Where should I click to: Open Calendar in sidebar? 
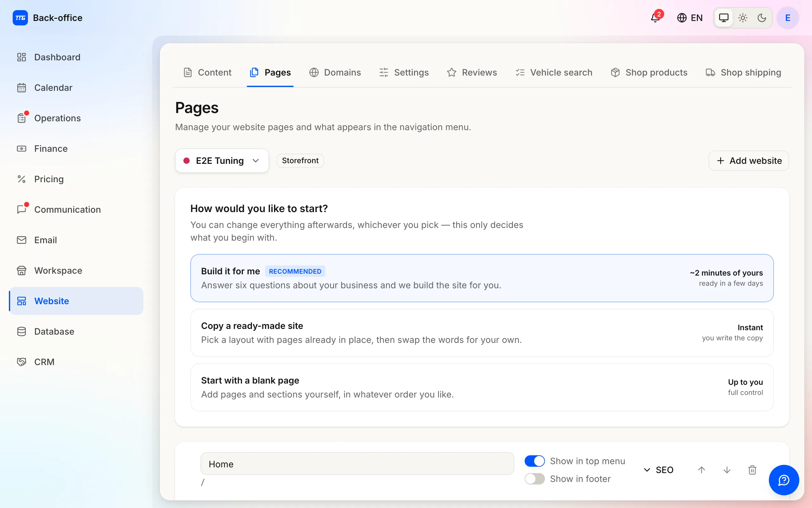click(x=76, y=88)
